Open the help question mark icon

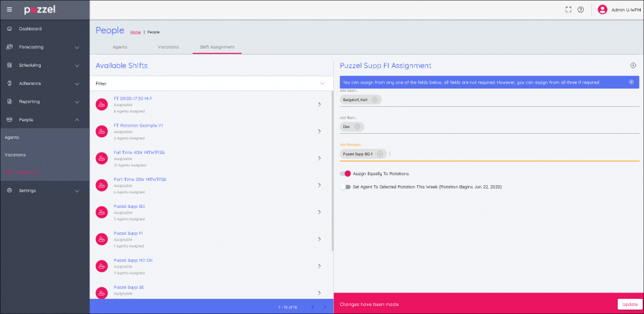tap(581, 9)
